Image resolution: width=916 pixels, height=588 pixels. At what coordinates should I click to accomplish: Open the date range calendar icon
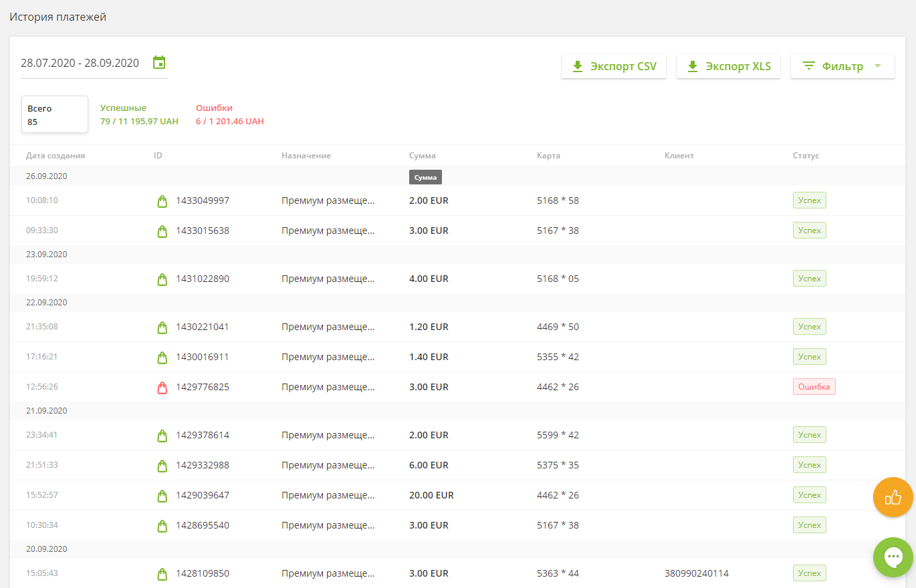(159, 63)
